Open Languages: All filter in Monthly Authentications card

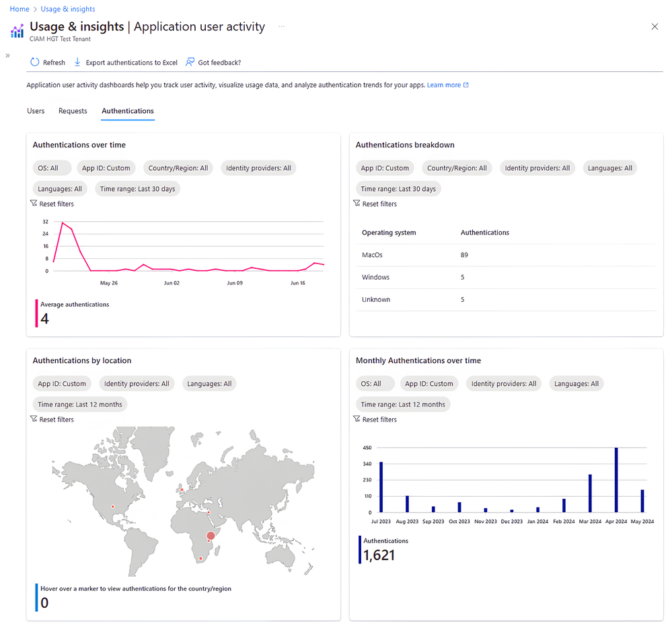coord(576,384)
